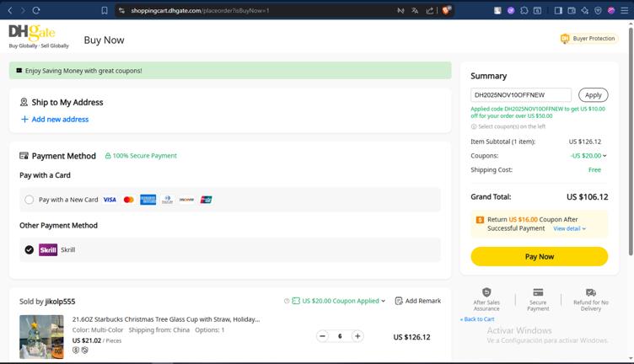Click the share icon in the address bar

tap(429, 10)
